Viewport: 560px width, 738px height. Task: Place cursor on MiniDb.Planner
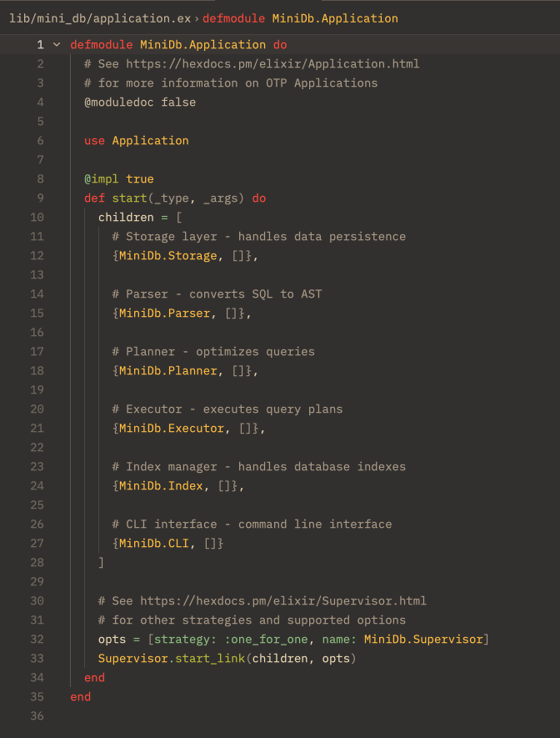pos(167,370)
